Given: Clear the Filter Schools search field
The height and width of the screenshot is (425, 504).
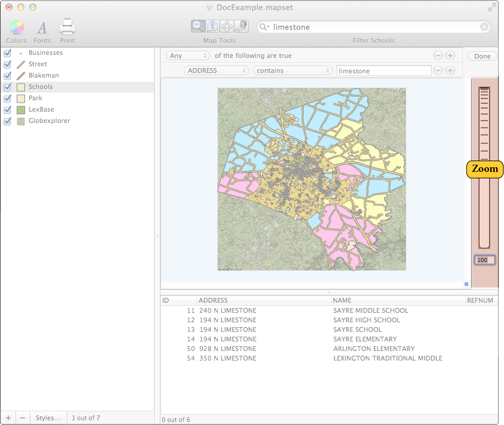Looking at the screenshot, I should tap(484, 27).
